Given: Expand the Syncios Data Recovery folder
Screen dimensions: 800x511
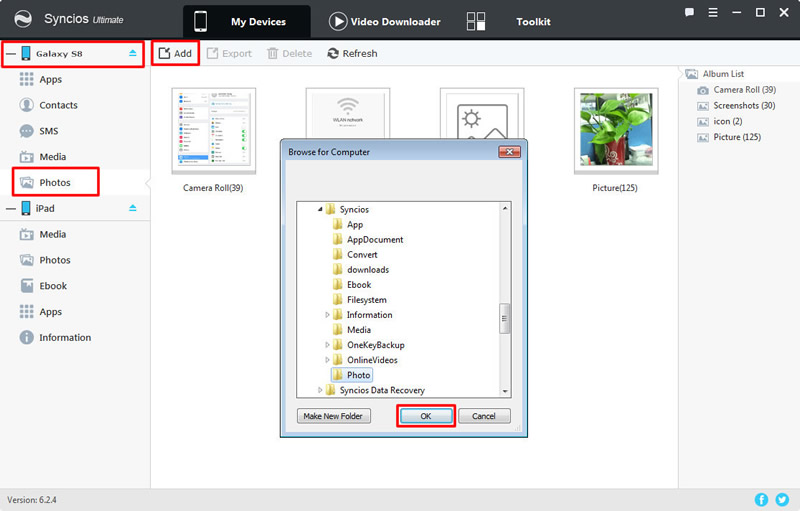Looking at the screenshot, I should coord(320,390).
